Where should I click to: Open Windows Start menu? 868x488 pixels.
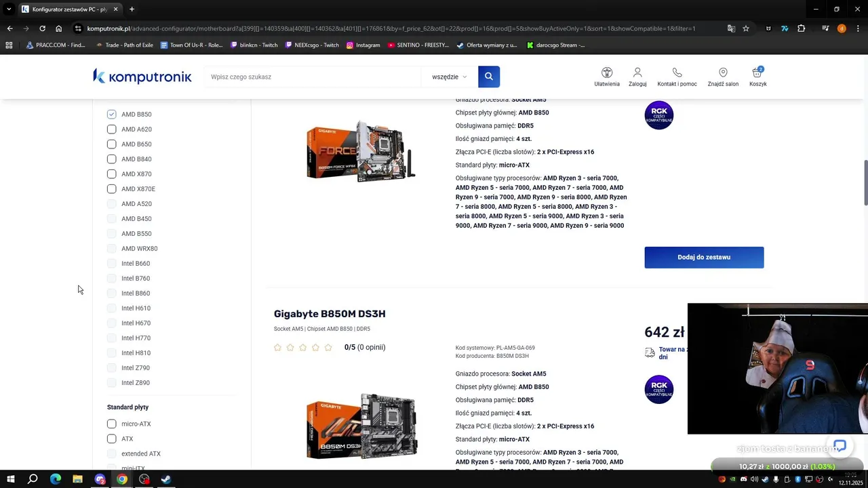tap(10, 479)
